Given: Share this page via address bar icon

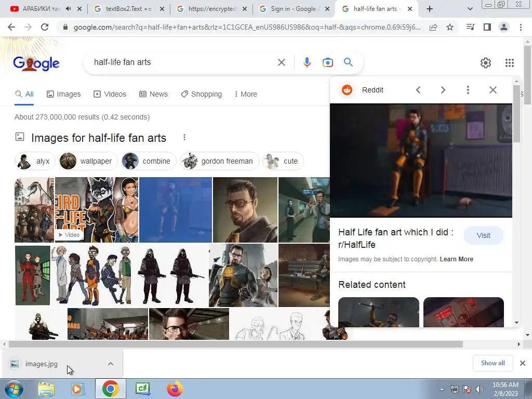Looking at the screenshot, I should [433, 27].
